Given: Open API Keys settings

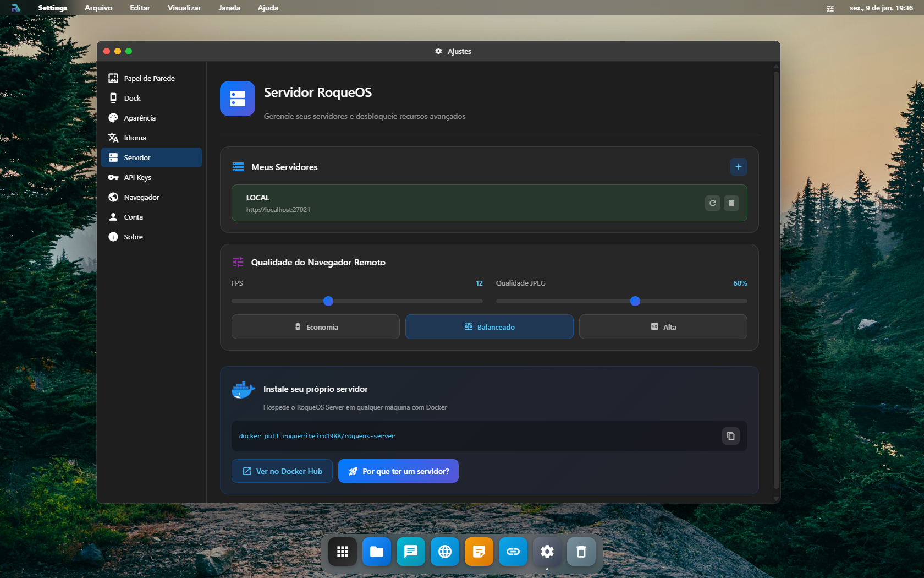Looking at the screenshot, I should (x=151, y=177).
